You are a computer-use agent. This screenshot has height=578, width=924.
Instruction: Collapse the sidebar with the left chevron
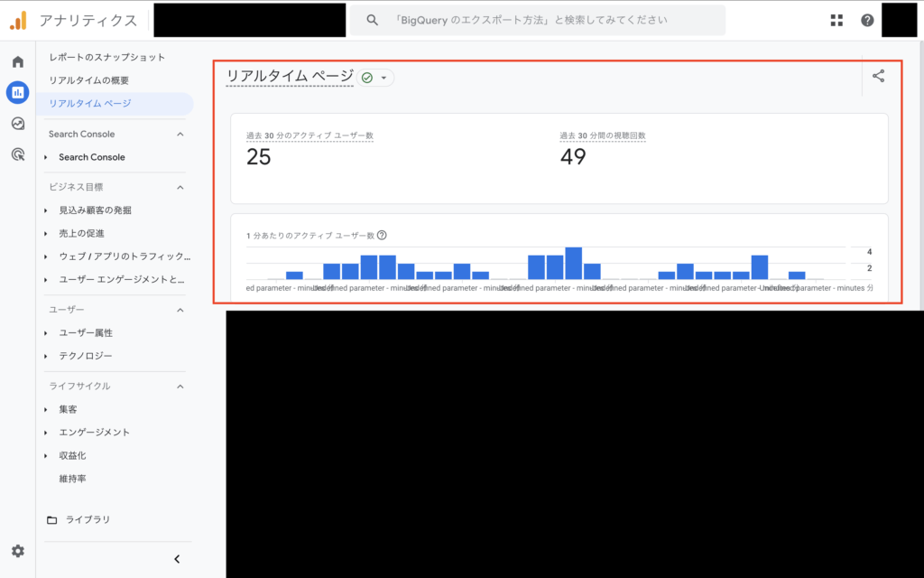click(177, 558)
